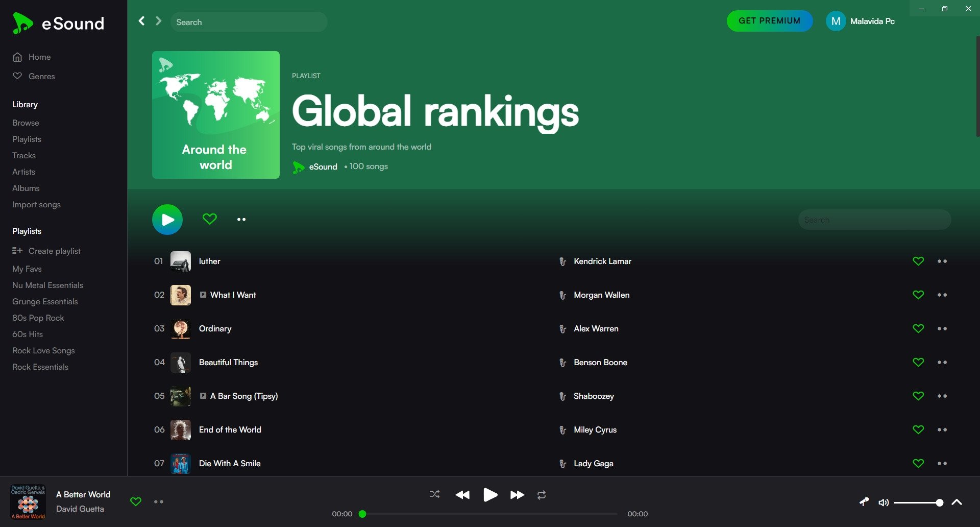Open artist Alex Warren
980x527 pixels.
596,328
